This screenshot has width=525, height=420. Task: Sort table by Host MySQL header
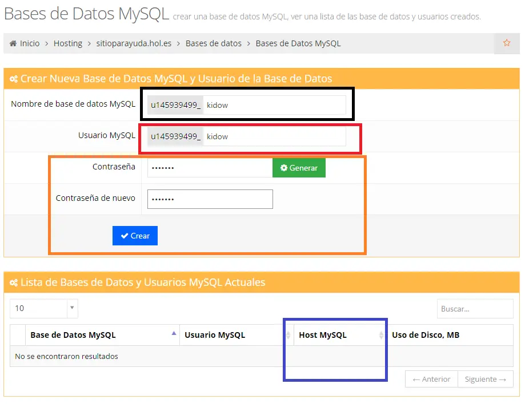point(340,335)
